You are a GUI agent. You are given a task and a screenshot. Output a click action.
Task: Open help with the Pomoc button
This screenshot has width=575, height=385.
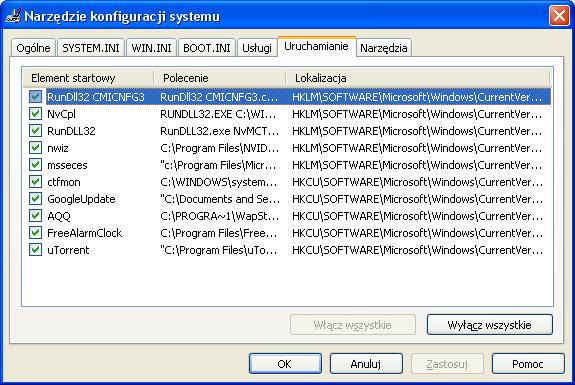point(528,364)
